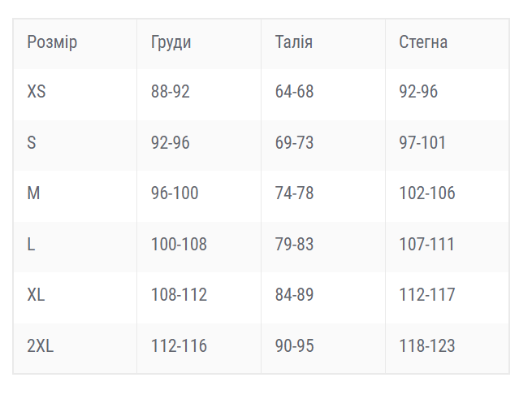Select the Груди column header
This screenshot has width=532, height=395.
pos(171,43)
